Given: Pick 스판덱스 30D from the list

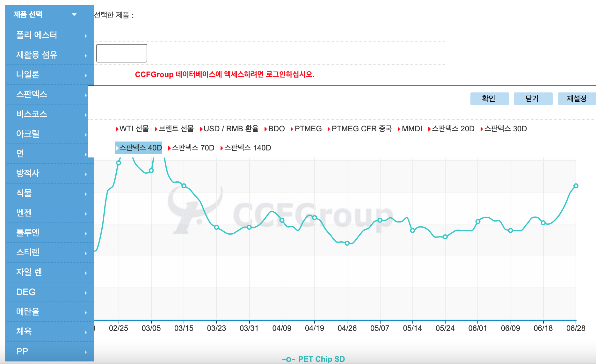Looking at the screenshot, I should click(504, 129).
